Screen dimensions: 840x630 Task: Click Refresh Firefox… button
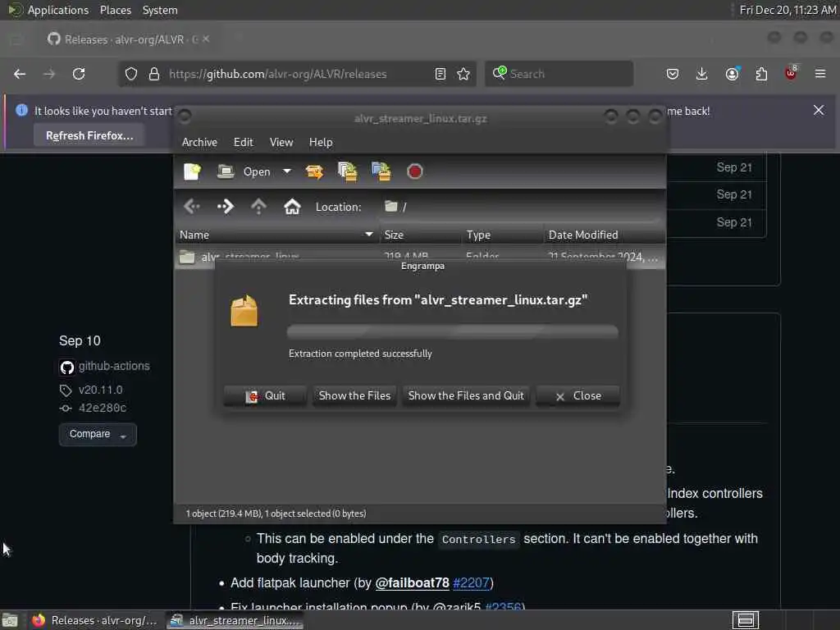(89, 135)
